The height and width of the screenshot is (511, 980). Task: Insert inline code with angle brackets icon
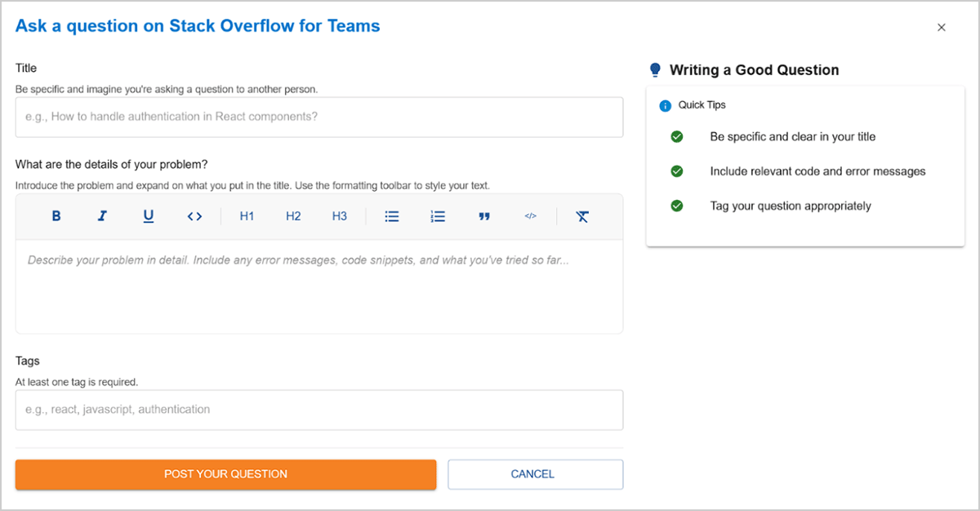point(194,216)
